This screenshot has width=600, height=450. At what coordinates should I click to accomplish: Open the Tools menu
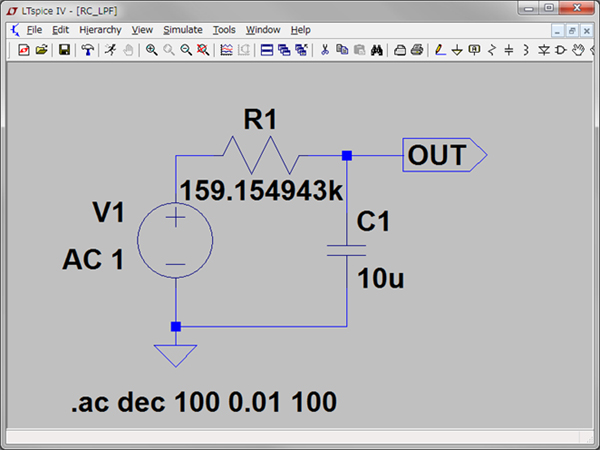(x=224, y=30)
